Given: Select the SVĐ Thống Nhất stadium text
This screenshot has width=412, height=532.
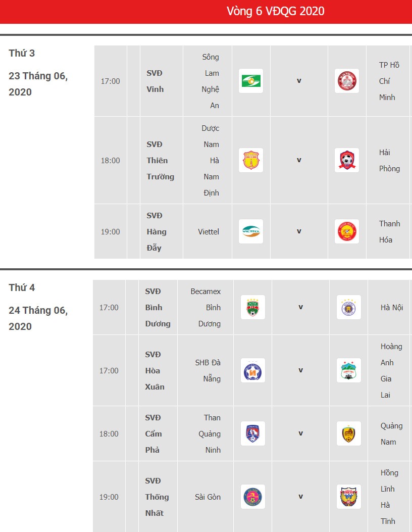Looking at the screenshot, I should [157, 497].
